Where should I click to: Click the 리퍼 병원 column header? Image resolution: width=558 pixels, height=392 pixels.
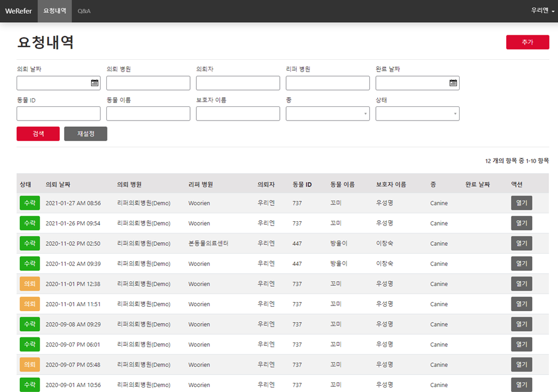click(x=200, y=184)
